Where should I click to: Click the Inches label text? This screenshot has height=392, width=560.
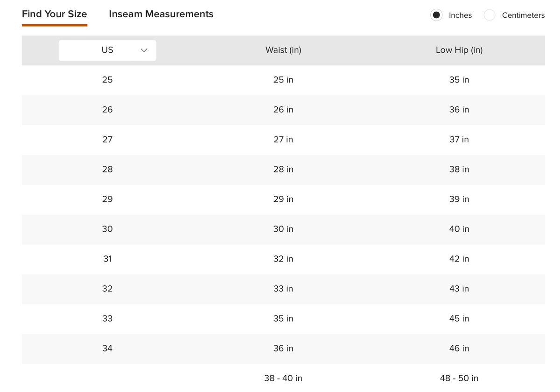[460, 15]
